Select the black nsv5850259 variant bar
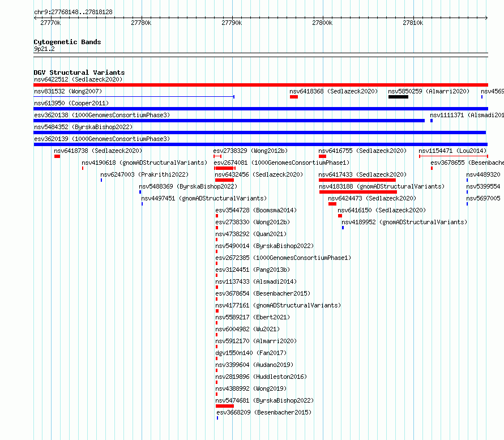The height and width of the screenshot is (440, 504). (398, 97)
